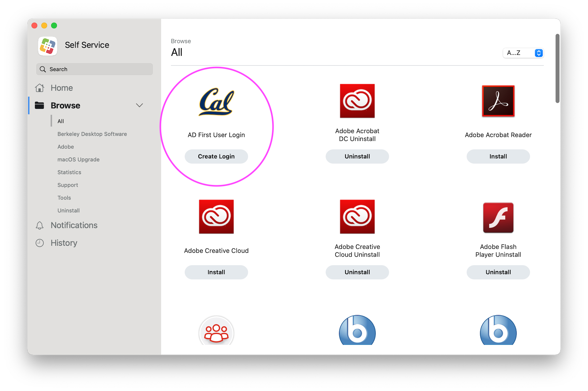Click the yellow minimize window button
The image size is (588, 391).
pos(44,26)
